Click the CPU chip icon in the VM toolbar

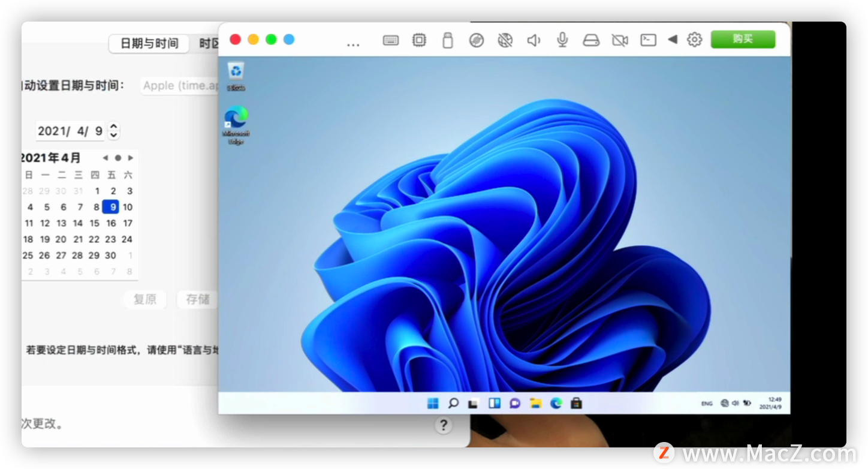click(419, 40)
